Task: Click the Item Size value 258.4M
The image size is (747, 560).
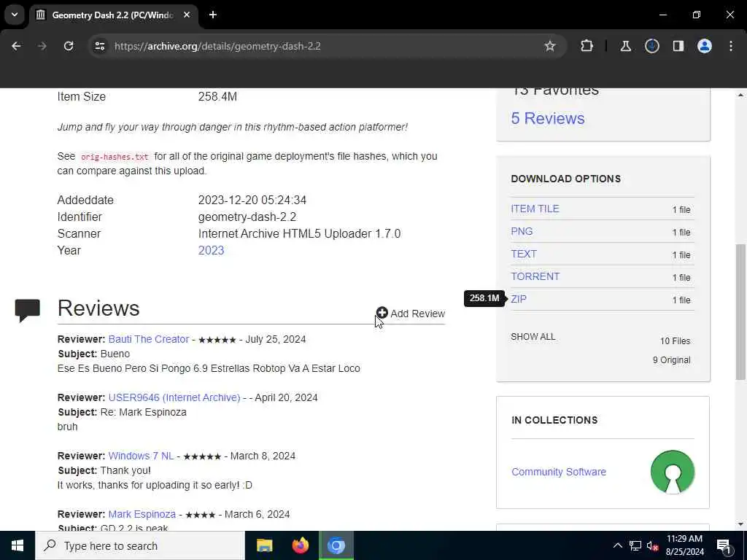Action: coord(217,97)
